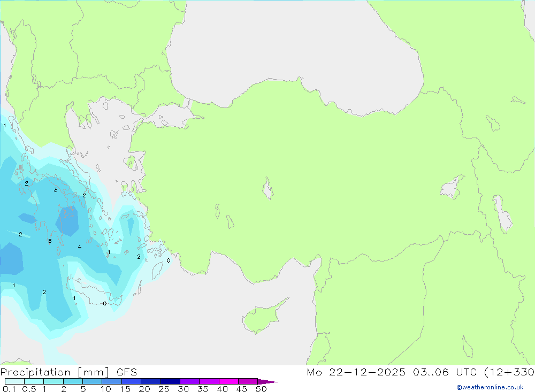Image resolution: width=535 pixels, height=392 pixels.
Task: Click the over-50 mm arrow tip of legend
Action: coord(267,381)
